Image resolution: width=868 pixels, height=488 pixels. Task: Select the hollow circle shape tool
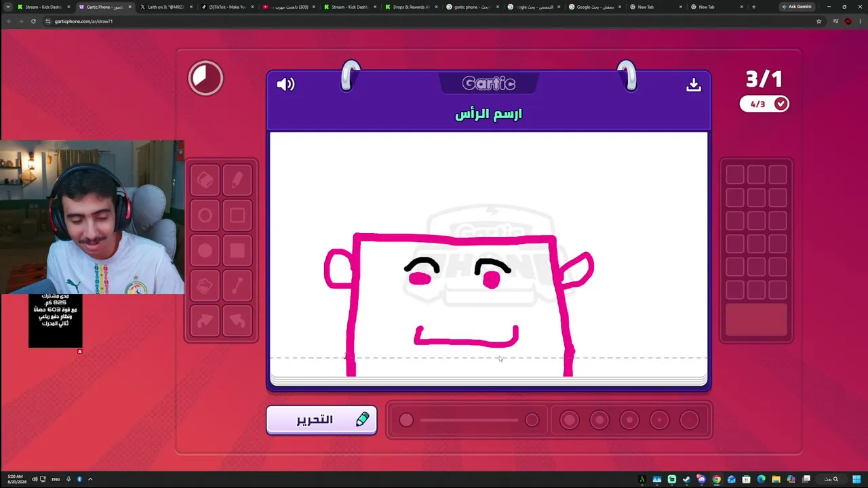pyautogui.click(x=205, y=216)
